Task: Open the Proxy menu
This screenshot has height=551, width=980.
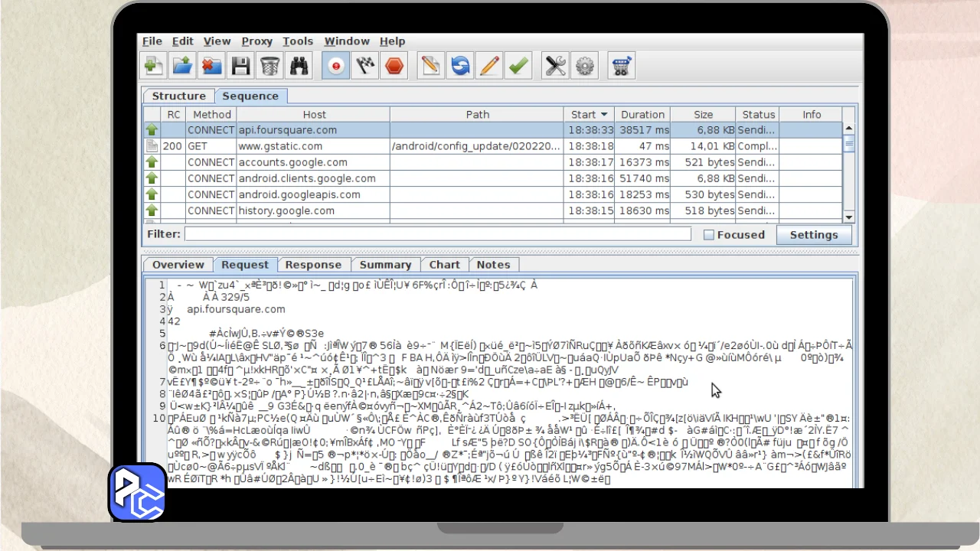Action: click(256, 41)
